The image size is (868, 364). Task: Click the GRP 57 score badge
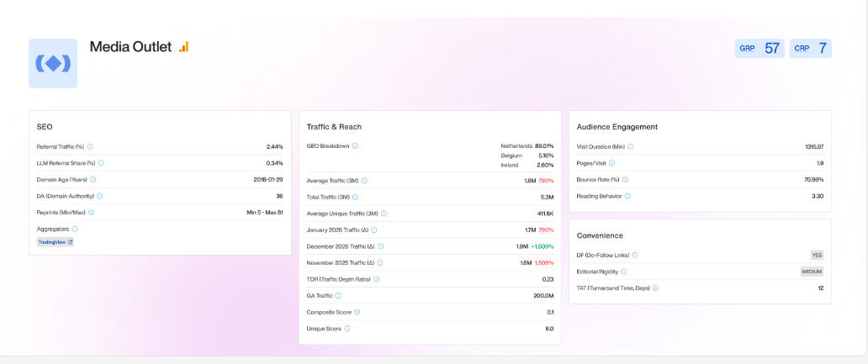(x=759, y=49)
